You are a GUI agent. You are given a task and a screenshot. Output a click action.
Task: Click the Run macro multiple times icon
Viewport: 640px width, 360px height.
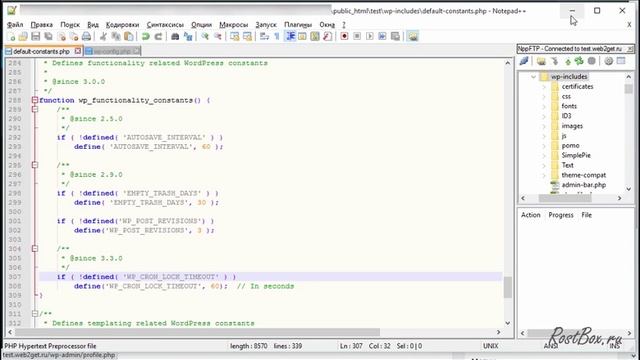pos(382,37)
